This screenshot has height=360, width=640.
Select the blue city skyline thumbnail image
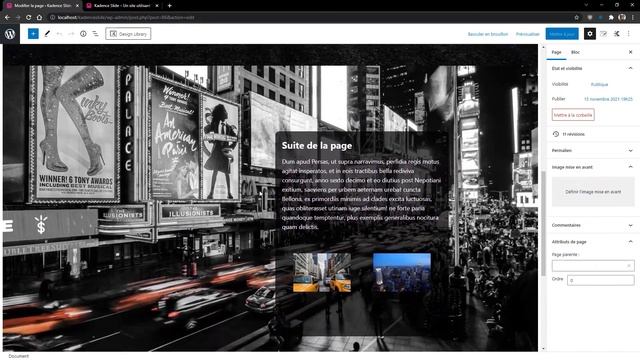click(401, 272)
